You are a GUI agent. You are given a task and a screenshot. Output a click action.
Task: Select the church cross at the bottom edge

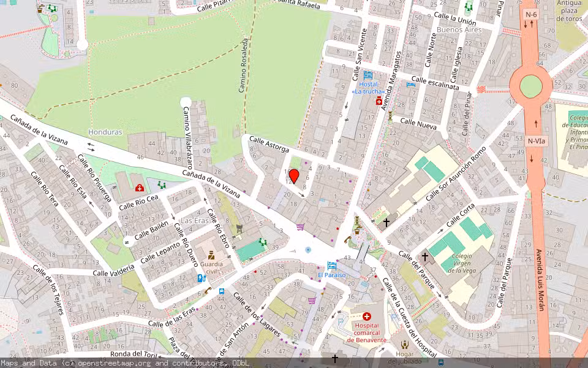click(335, 359)
